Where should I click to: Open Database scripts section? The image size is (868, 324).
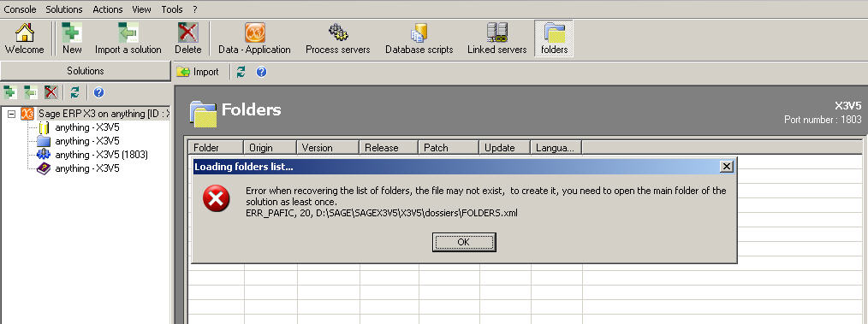click(419, 38)
